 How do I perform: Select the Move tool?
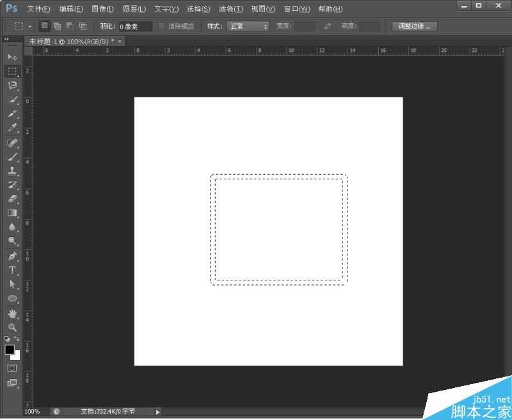(12, 58)
